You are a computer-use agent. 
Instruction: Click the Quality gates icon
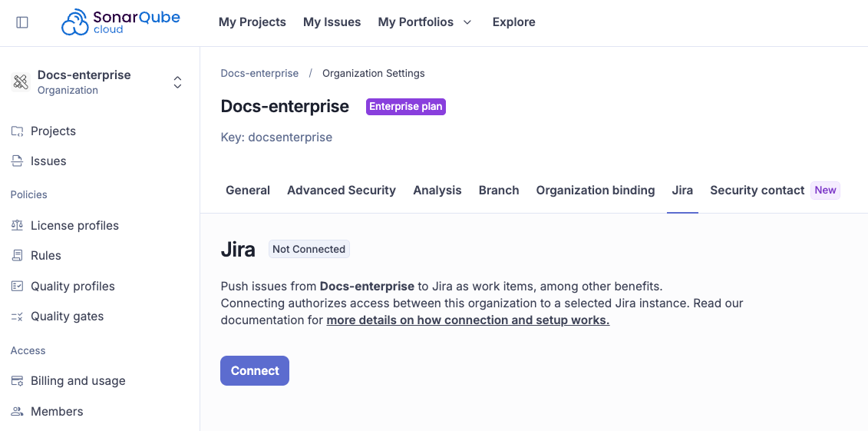(17, 317)
